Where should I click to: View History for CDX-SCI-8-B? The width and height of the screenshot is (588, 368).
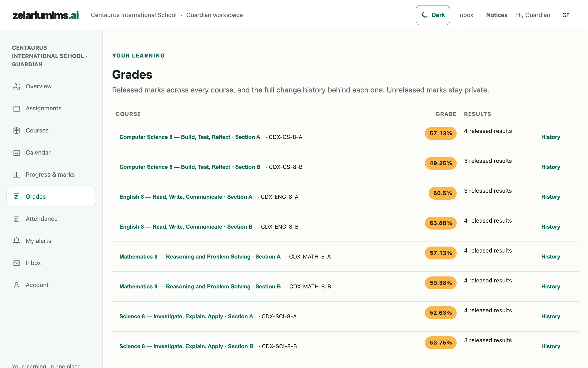point(551,347)
